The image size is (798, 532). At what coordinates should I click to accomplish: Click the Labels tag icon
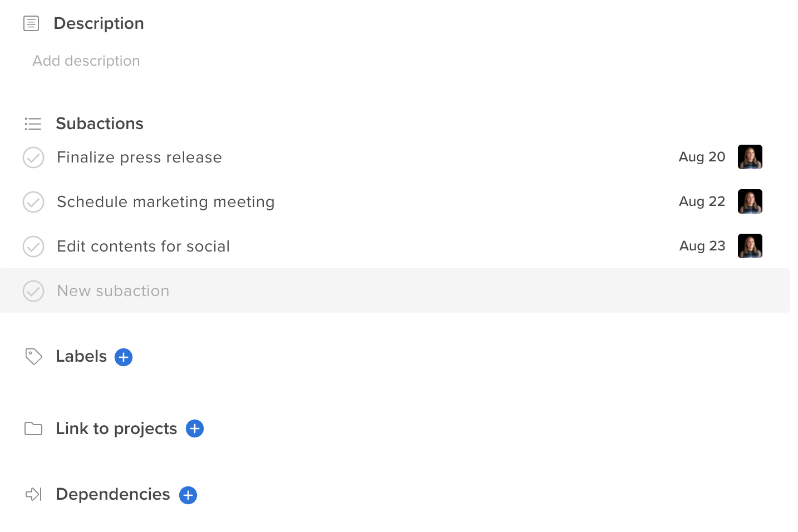click(33, 356)
